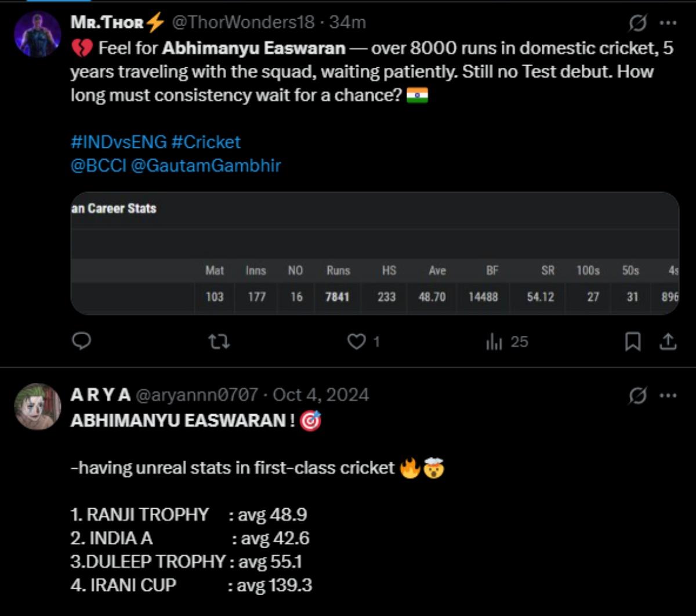Reply to Mr.Thor's tweet
Screen dimensions: 696x616
(x=81, y=342)
